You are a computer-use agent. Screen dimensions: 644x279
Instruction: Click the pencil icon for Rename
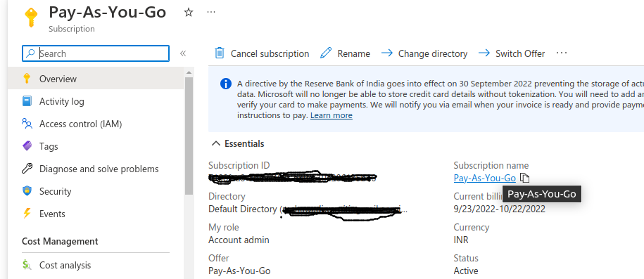pyautogui.click(x=326, y=53)
